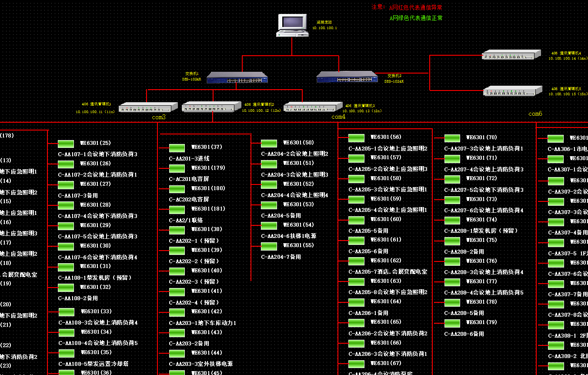
Task: Click label C-AA204-6扶梯1电源
Action: pyautogui.click(x=288, y=236)
